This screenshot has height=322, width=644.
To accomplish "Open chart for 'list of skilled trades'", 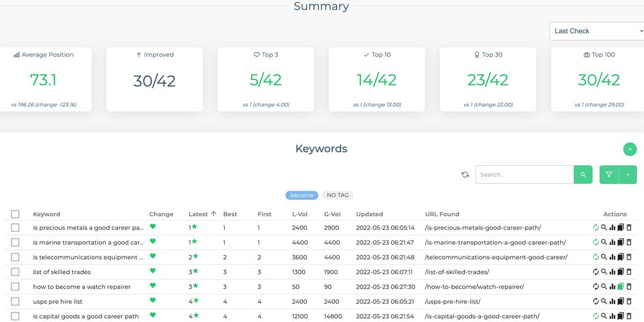I will click(x=612, y=272).
